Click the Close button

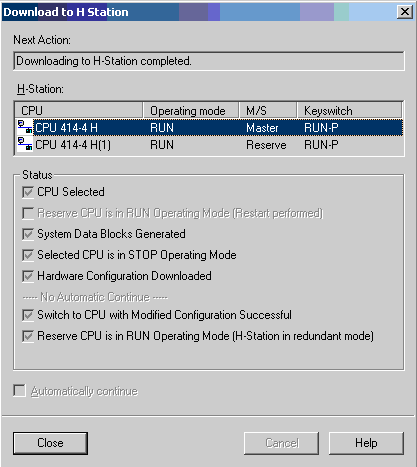click(x=50, y=443)
